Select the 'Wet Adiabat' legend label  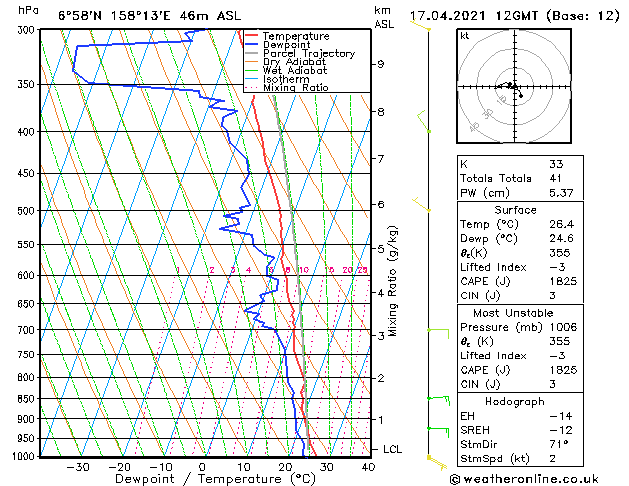(295, 71)
